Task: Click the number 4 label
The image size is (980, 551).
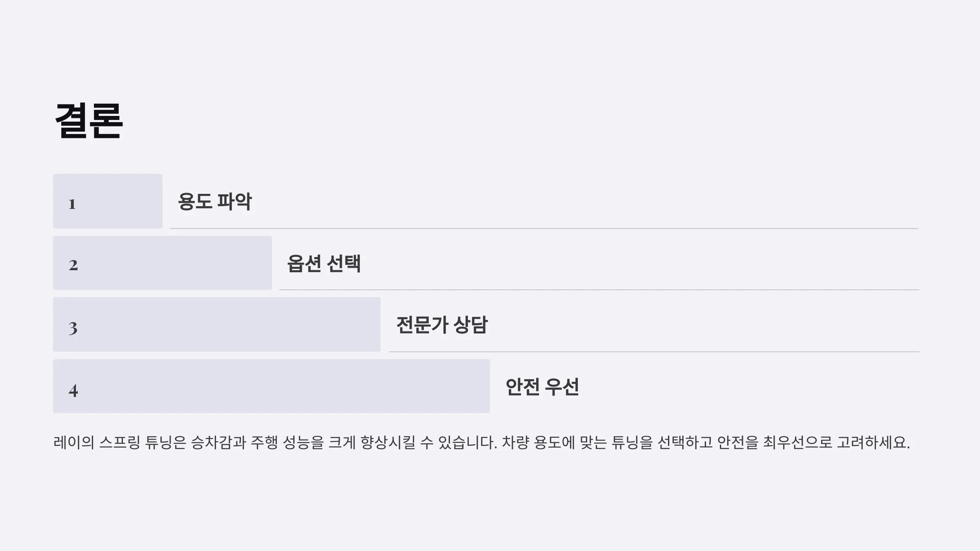Action: tap(73, 390)
